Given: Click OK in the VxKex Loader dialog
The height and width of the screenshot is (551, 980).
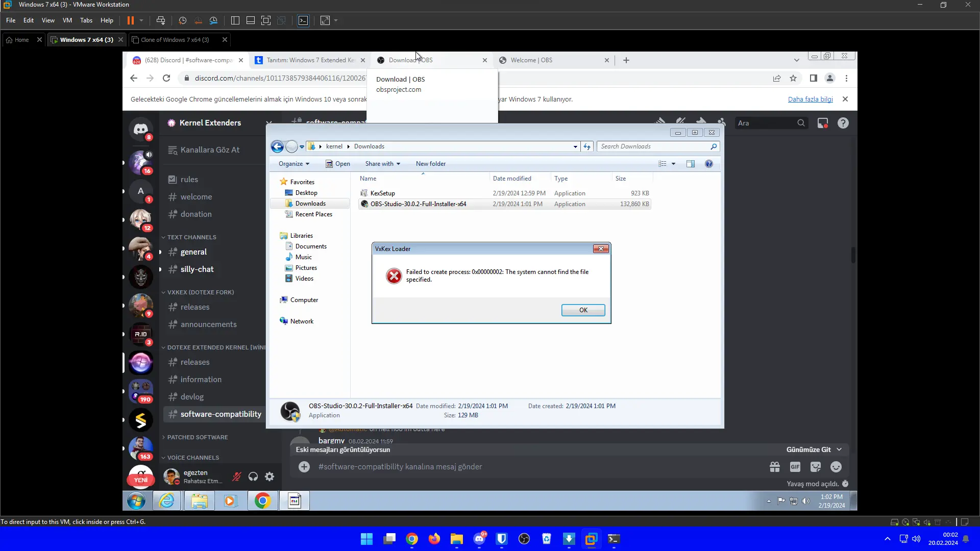Looking at the screenshot, I should [x=583, y=310].
